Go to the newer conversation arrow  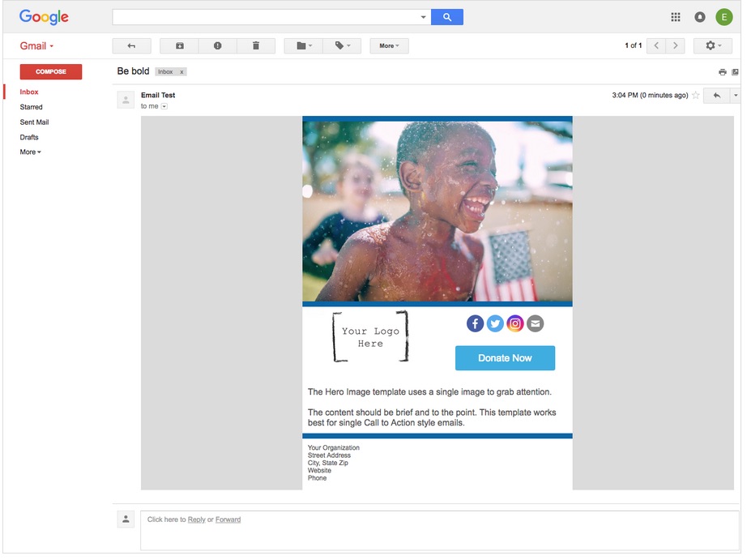pyautogui.click(x=656, y=45)
